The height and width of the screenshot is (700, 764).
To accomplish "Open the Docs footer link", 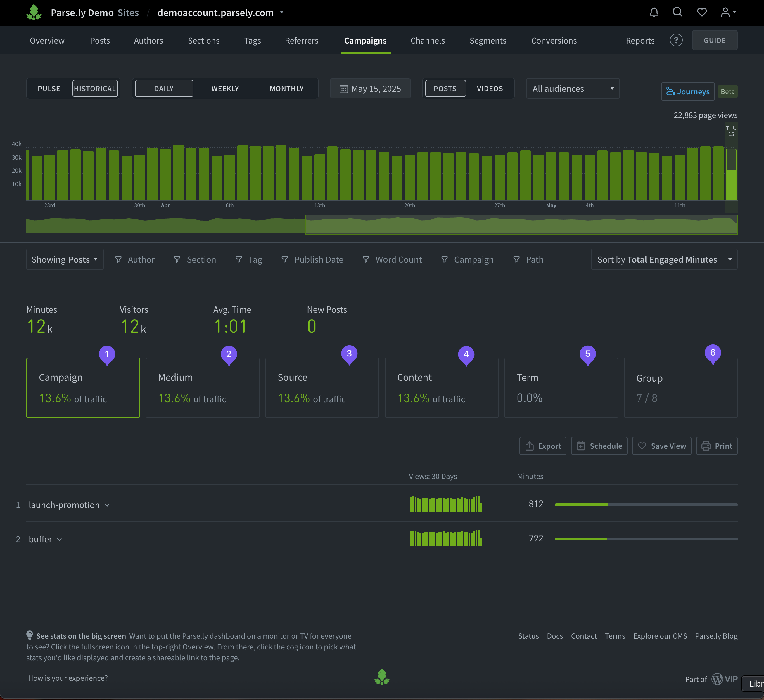I will point(555,636).
